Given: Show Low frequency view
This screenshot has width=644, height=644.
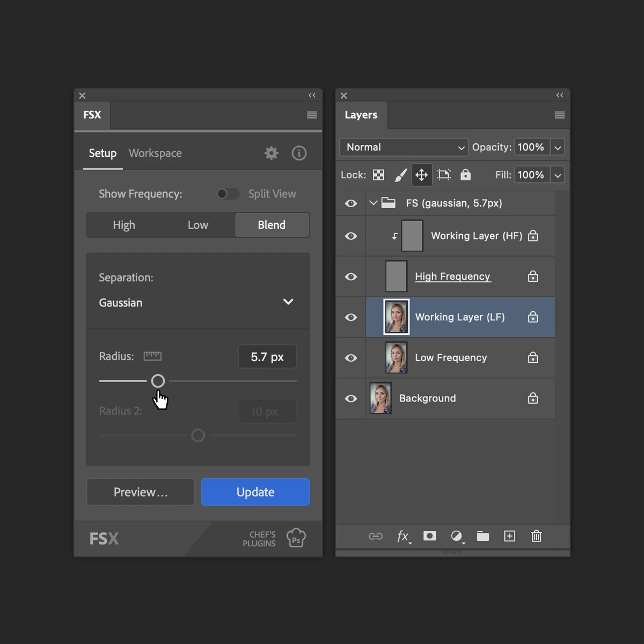Looking at the screenshot, I should click(198, 225).
